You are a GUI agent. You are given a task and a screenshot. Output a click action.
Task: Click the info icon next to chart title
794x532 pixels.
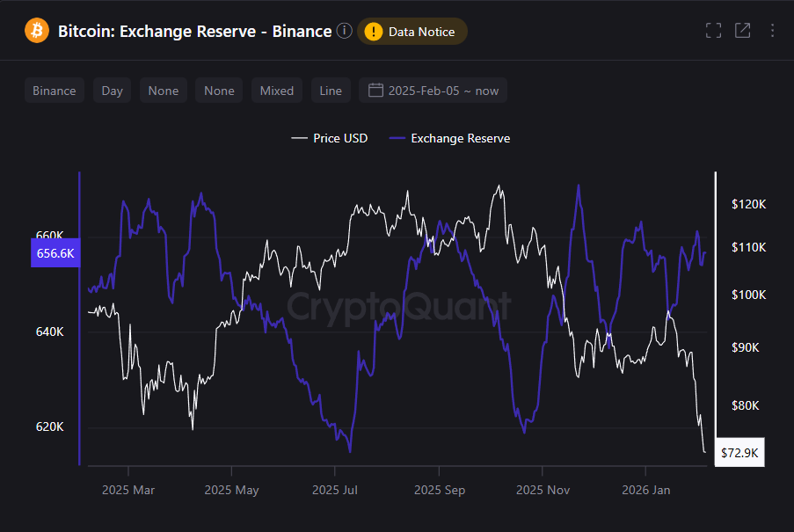pyautogui.click(x=344, y=30)
